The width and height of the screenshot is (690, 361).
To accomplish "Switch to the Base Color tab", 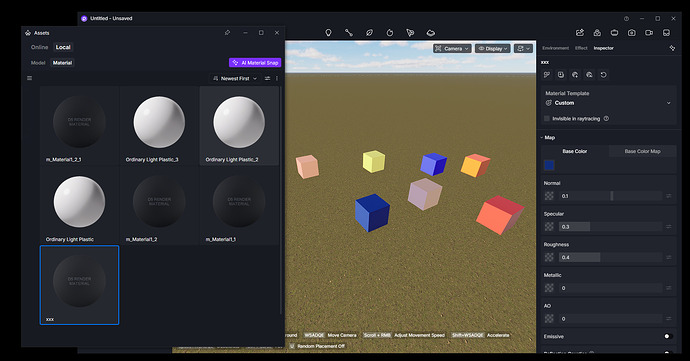I will click(x=575, y=151).
